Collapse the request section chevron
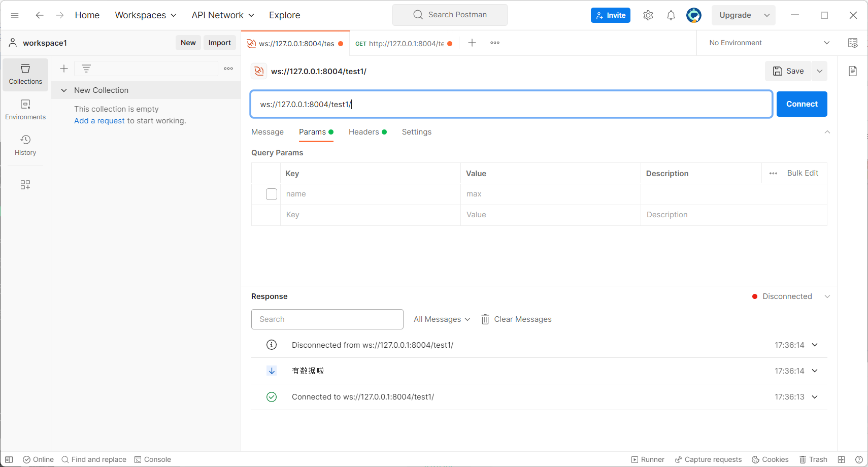The height and width of the screenshot is (467, 868). 827,132
